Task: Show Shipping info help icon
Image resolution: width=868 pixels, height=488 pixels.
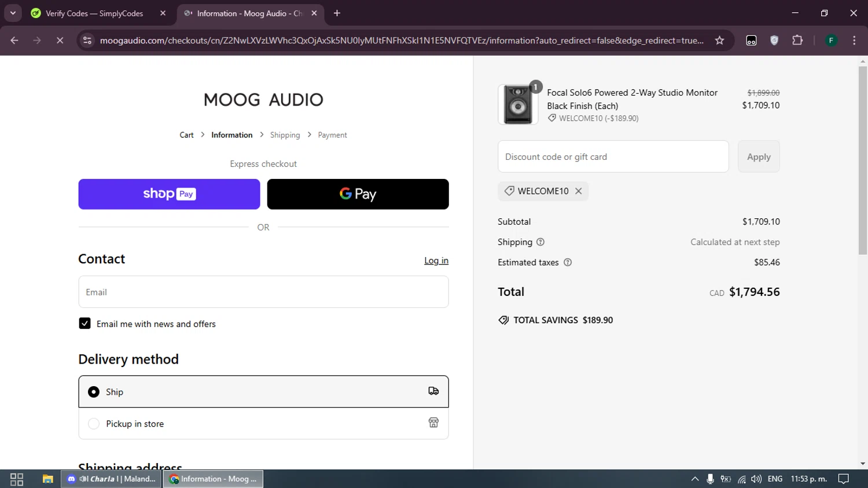Action: click(540, 242)
